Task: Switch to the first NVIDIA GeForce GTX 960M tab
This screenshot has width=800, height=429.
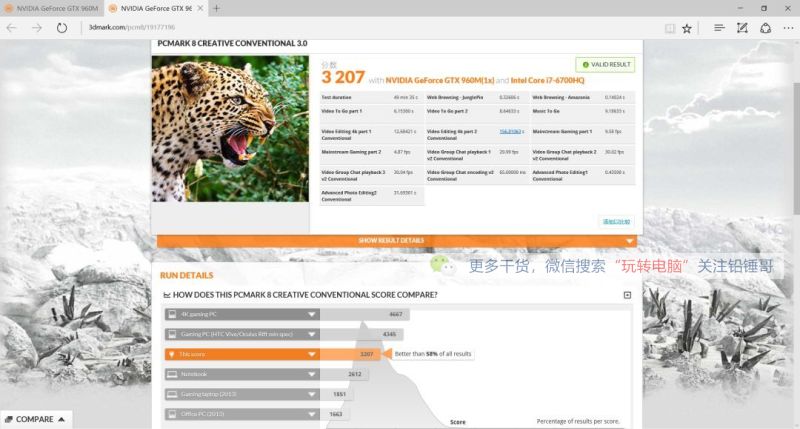Action: point(50,8)
